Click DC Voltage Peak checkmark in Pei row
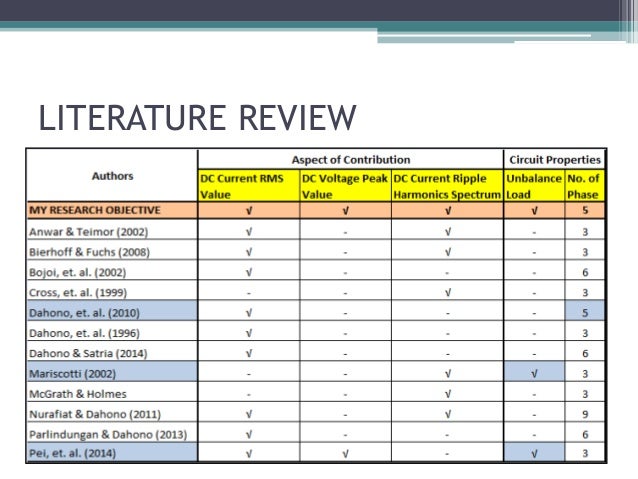 [x=345, y=453]
